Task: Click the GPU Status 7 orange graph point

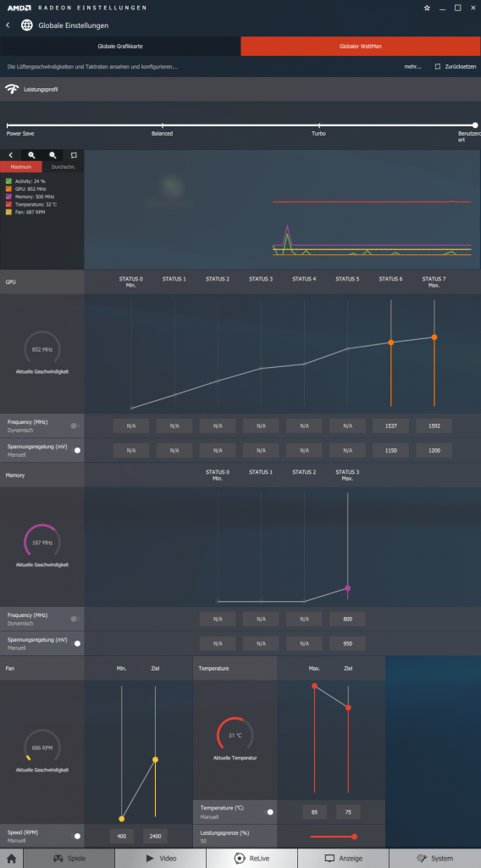Action: (x=434, y=337)
